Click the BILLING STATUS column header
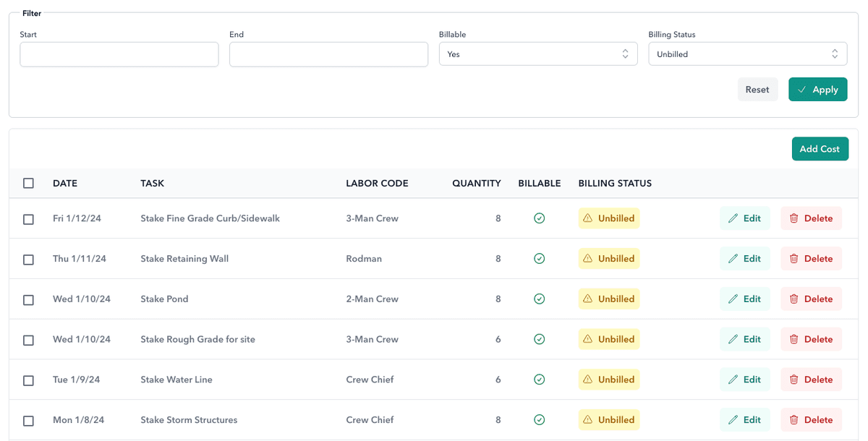Image resolution: width=868 pixels, height=441 pixels. 615,183
